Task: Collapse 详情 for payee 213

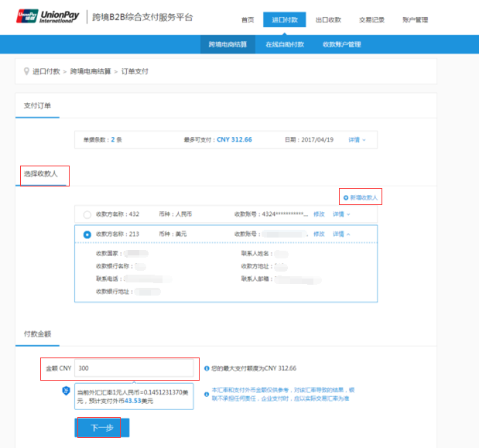Action: tap(340, 234)
